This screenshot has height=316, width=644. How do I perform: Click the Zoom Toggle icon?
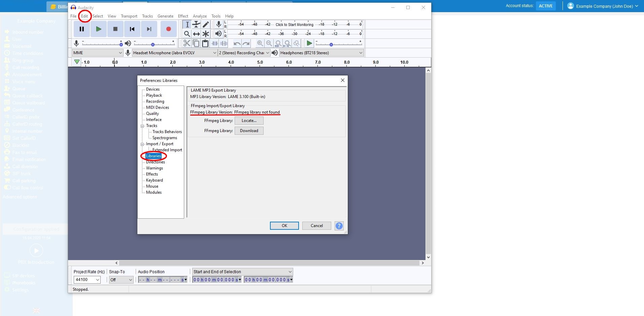[296, 43]
